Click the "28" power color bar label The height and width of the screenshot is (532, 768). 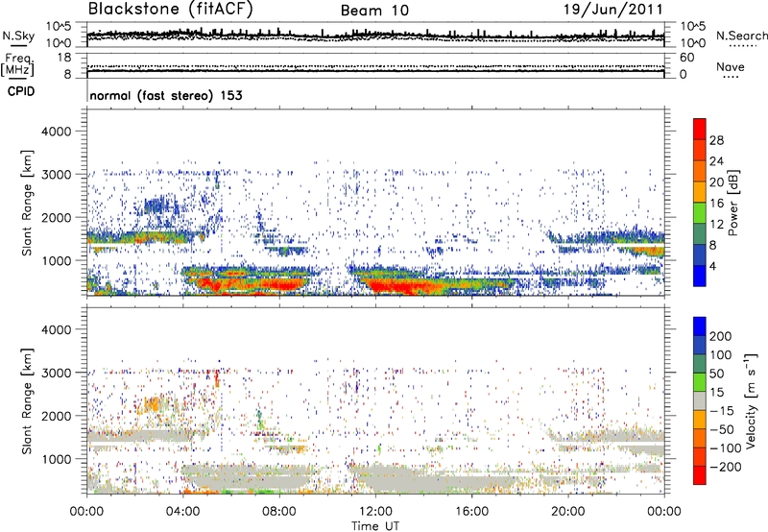point(716,140)
